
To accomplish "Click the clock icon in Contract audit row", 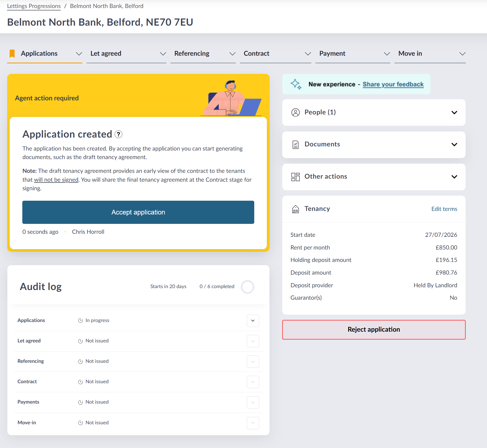I will pos(80,382).
